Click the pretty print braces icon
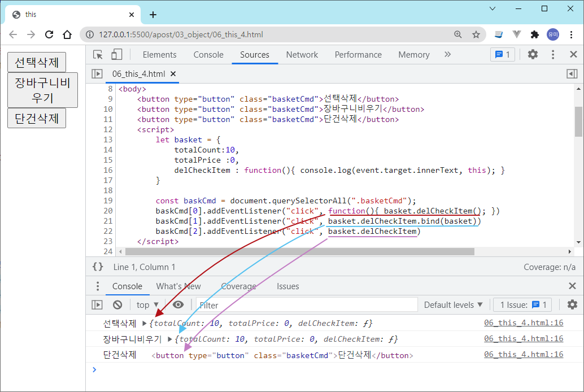This screenshot has width=584, height=392. pyautogui.click(x=98, y=267)
